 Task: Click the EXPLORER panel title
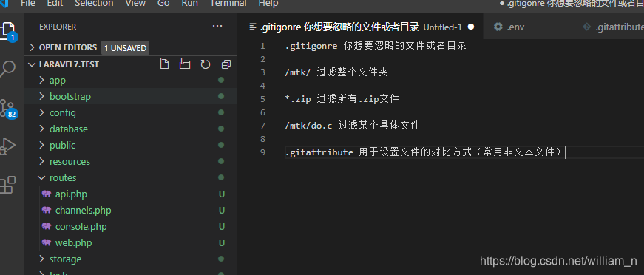tap(58, 27)
